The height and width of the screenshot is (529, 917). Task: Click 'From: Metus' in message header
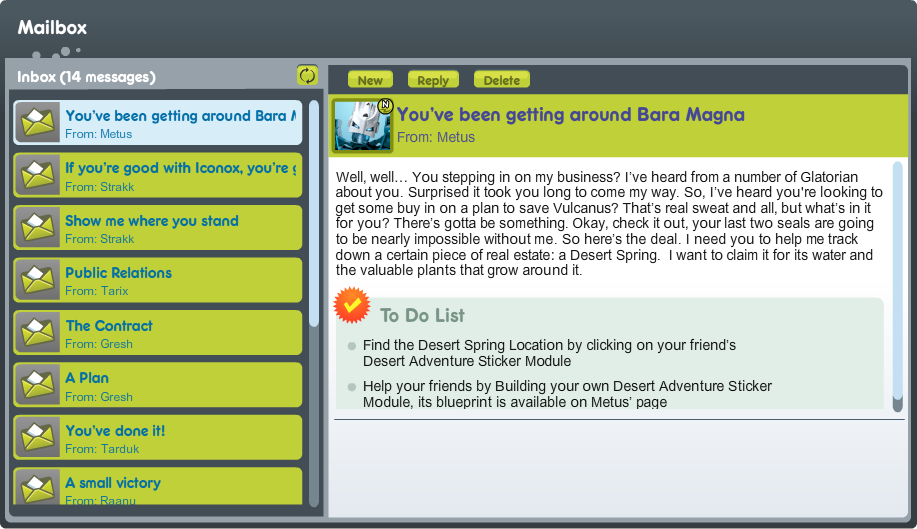tap(436, 137)
